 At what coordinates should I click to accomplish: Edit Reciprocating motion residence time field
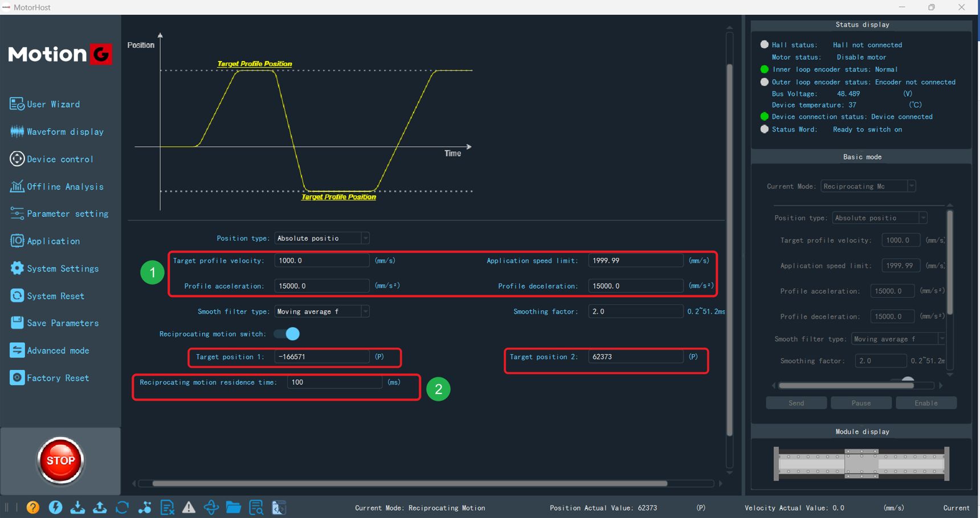click(334, 382)
